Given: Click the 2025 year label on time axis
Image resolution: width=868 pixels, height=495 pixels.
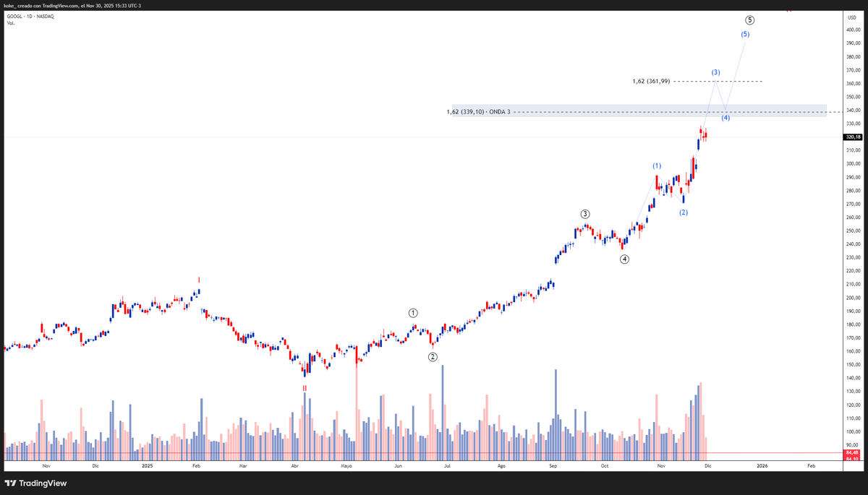Looking at the screenshot, I should coord(148,467).
